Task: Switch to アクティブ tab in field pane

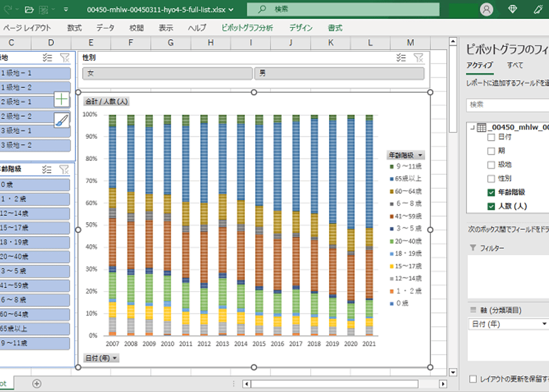Action: pyautogui.click(x=479, y=65)
